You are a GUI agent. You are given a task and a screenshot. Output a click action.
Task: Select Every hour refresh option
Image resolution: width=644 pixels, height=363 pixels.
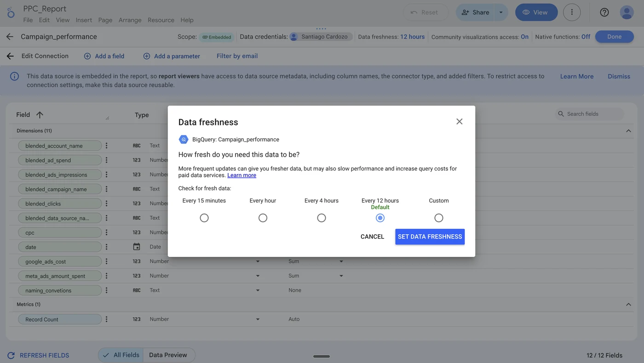click(x=263, y=217)
